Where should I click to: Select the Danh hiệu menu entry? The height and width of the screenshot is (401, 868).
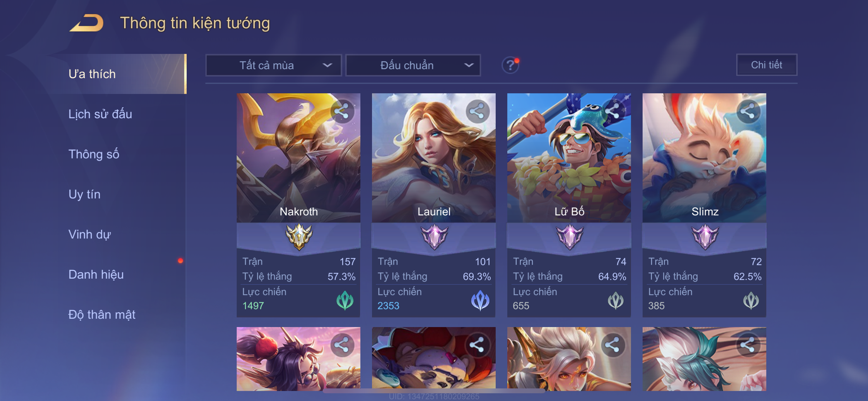(96, 274)
